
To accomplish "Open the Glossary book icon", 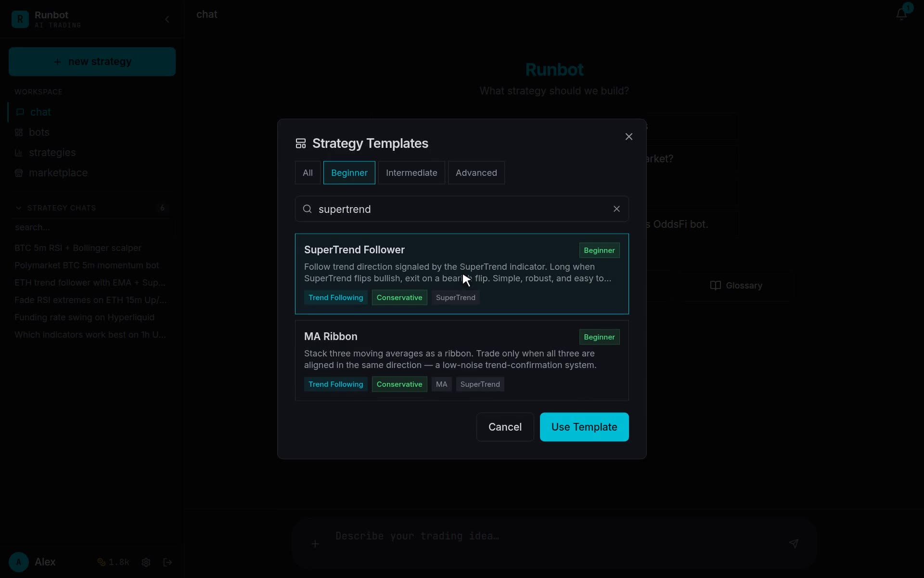I will click(715, 286).
